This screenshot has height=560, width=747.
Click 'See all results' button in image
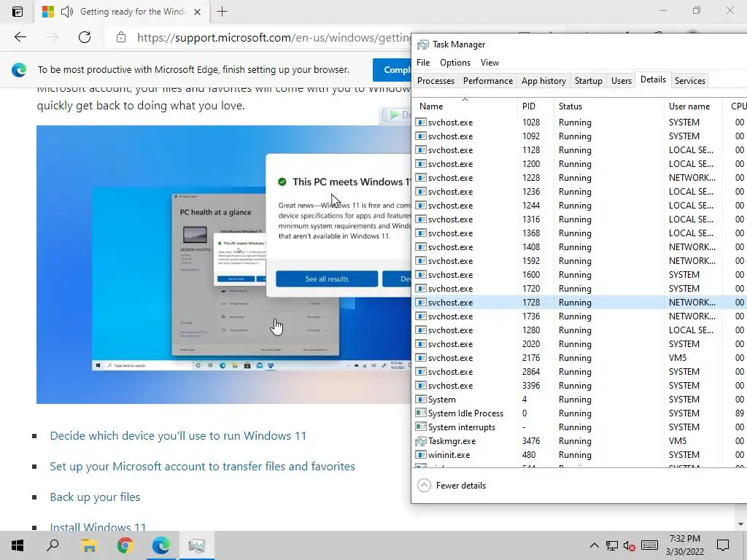[x=327, y=279]
